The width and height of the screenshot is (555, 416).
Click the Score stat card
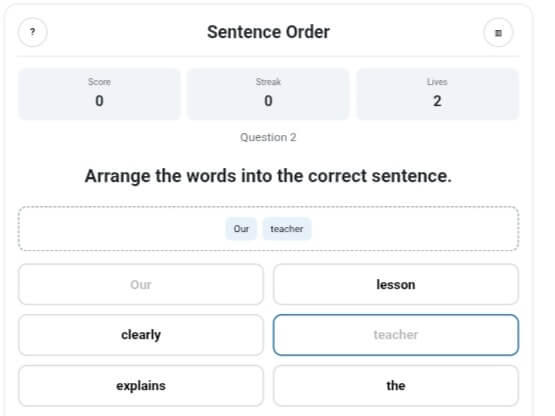[x=99, y=94]
